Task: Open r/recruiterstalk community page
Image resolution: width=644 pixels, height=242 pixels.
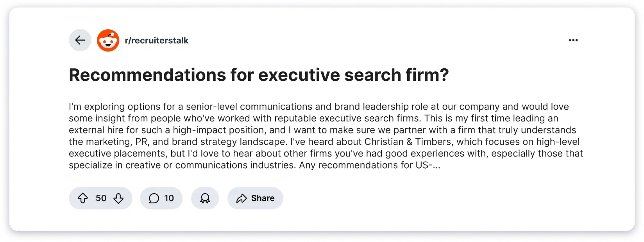Action: coord(157,40)
